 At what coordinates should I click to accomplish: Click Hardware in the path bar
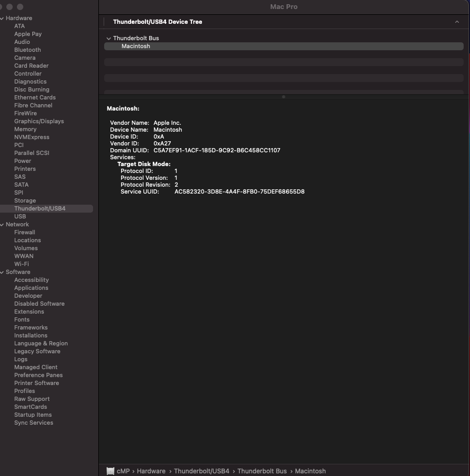tap(151, 471)
